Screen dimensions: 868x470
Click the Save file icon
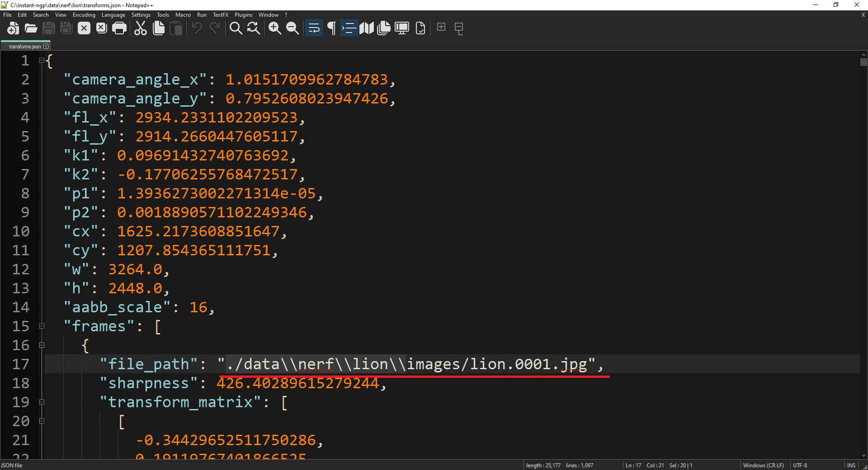point(48,28)
